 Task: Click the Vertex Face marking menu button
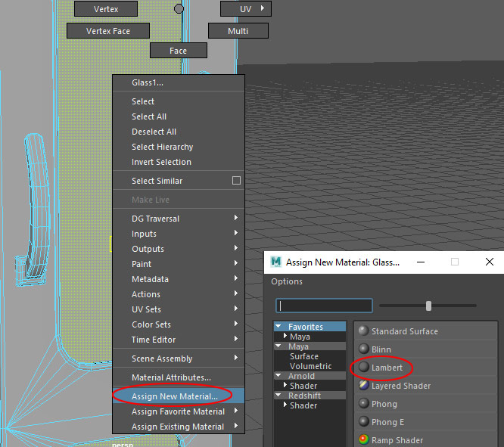(108, 31)
